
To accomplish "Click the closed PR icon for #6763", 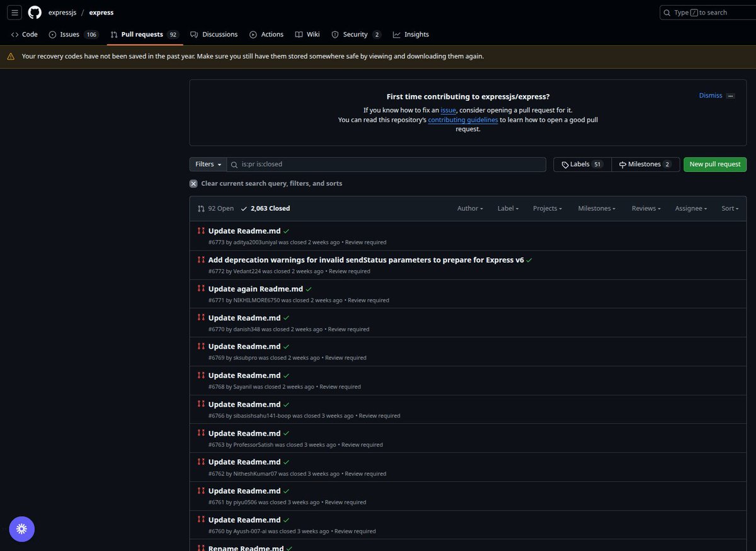I will [201, 433].
